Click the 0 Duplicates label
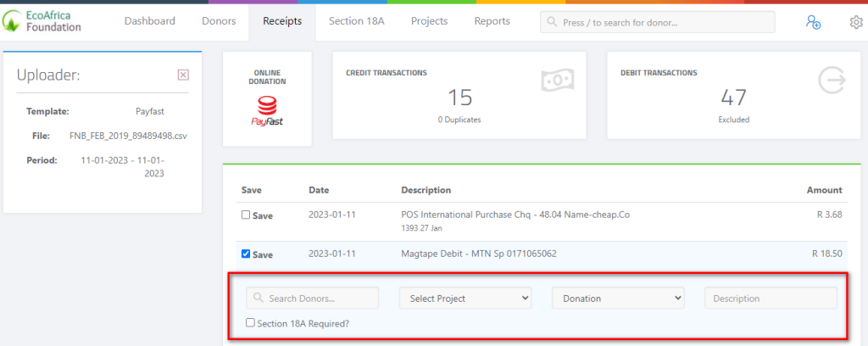Screen dimensions: 868x346 tap(459, 120)
